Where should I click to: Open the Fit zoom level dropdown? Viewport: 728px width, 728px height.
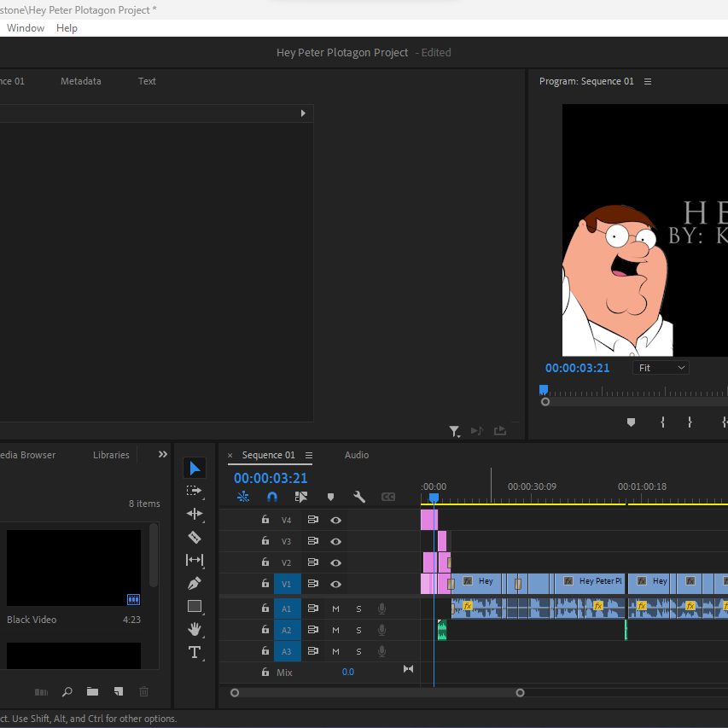[661, 368]
